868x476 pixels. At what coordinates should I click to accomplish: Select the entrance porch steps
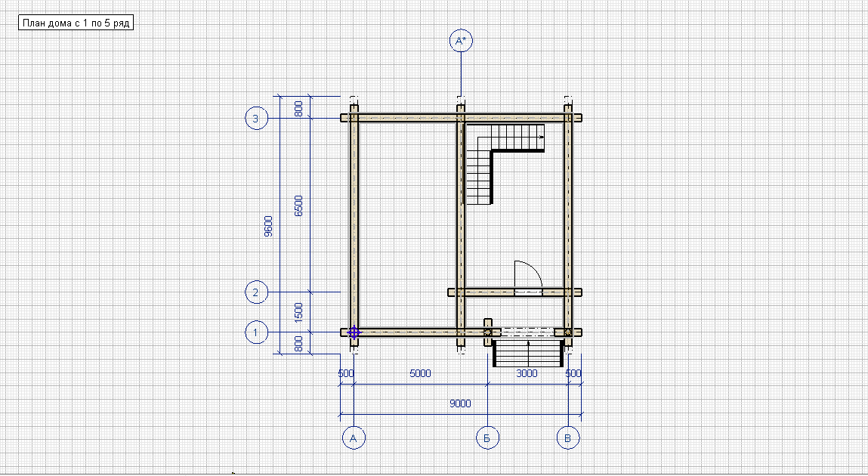pyautogui.click(x=528, y=353)
